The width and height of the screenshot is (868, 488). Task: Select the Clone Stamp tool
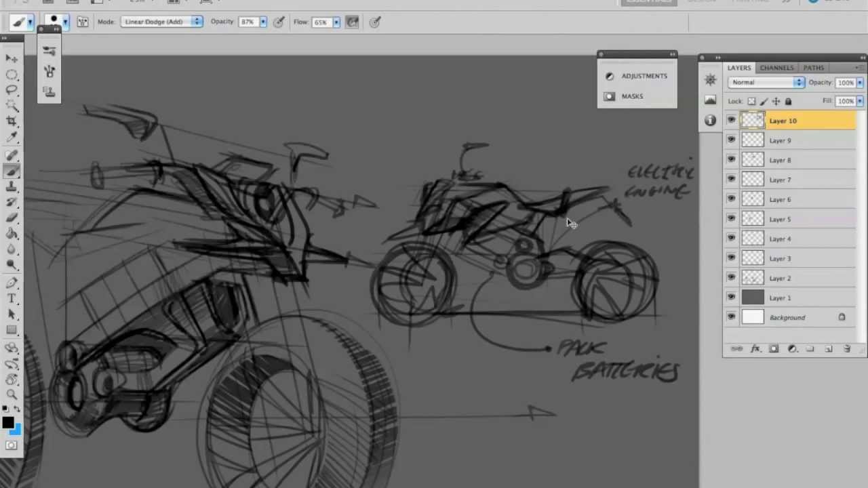point(12,187)
